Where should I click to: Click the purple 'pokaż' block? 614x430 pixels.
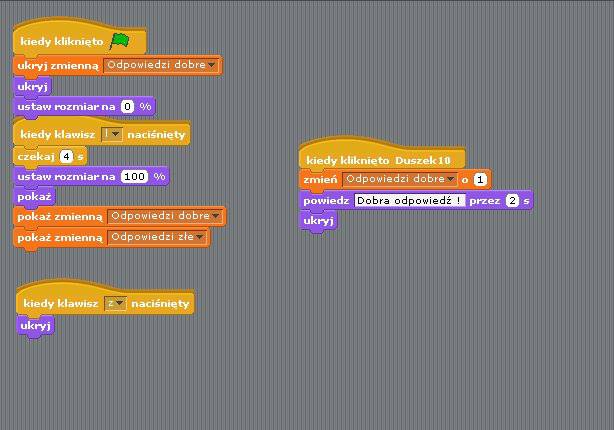click(34, 196)
